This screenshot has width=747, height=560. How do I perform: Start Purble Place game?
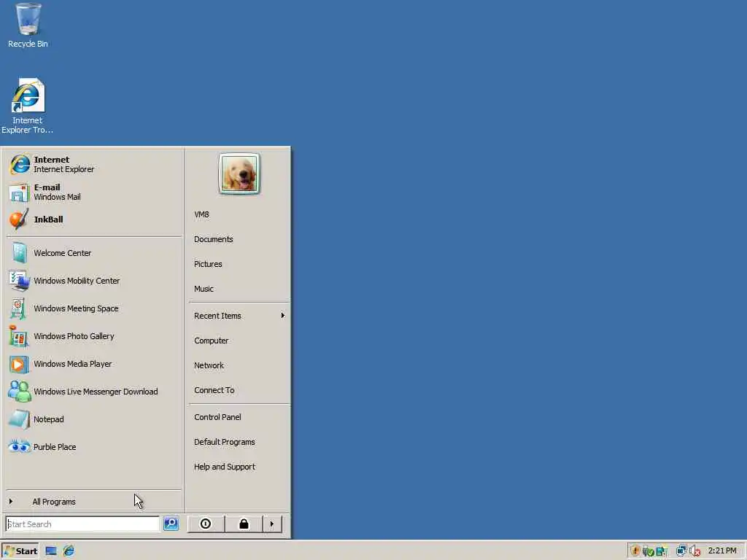click(94, 447)
